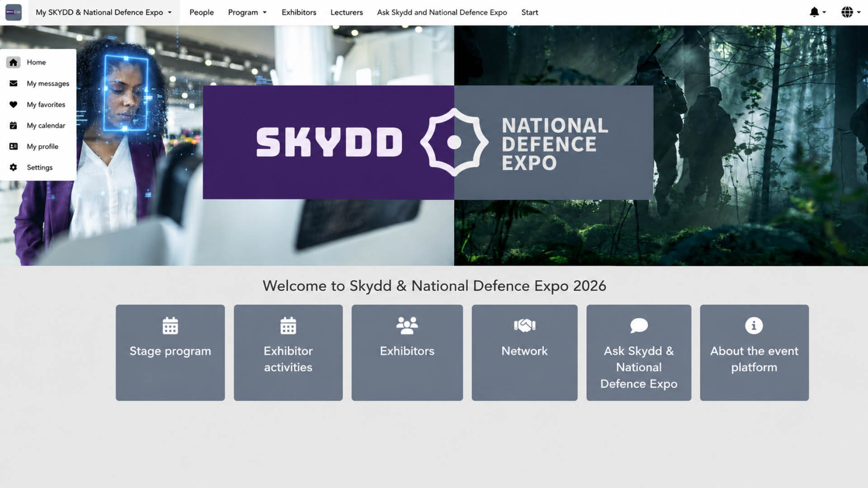
Task: Open My profile card icon
Action: 13,146
